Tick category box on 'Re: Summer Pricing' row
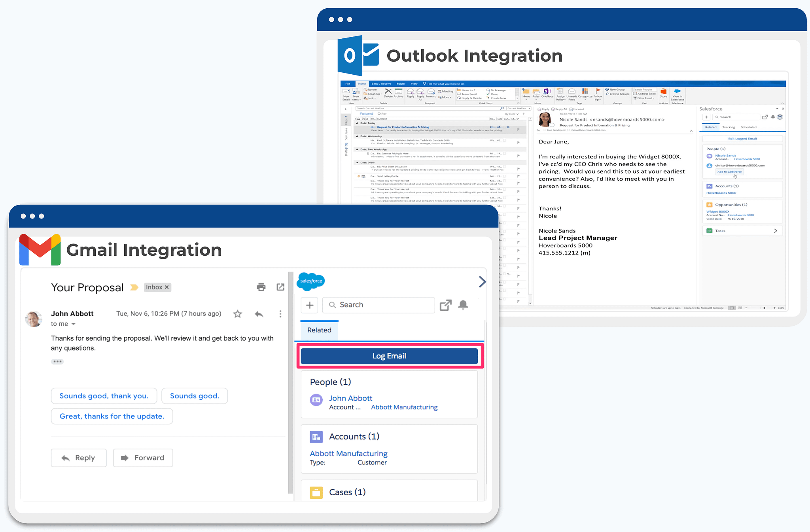Image resolution: width=810 pixels, height=532 pixels. [x=504, y=153]
